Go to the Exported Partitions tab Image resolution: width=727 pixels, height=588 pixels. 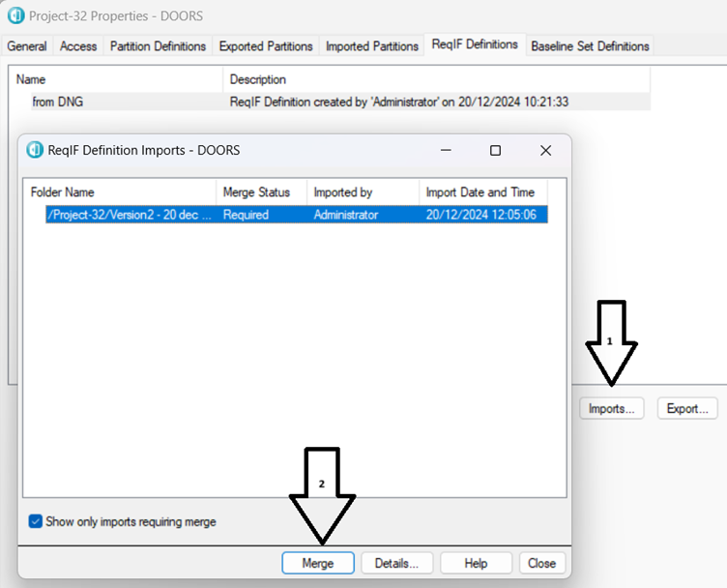click(266, 46)
